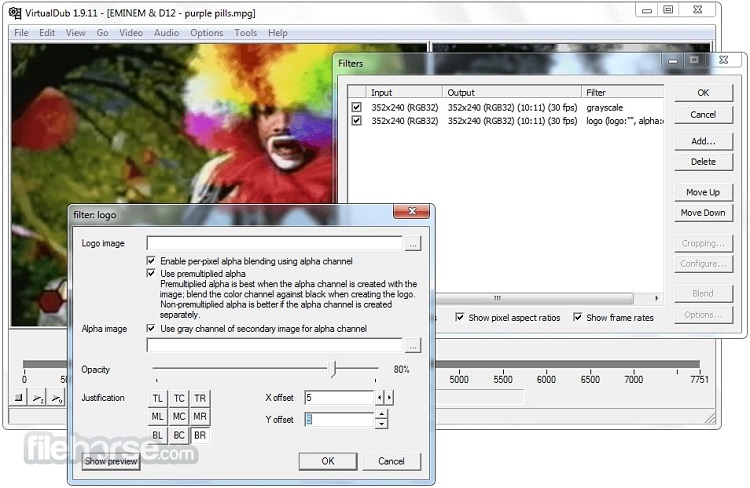The width and height of the screenshot is (750, 488).
Task: Click Add... in Filters dialog
Action: pos(703,141)
